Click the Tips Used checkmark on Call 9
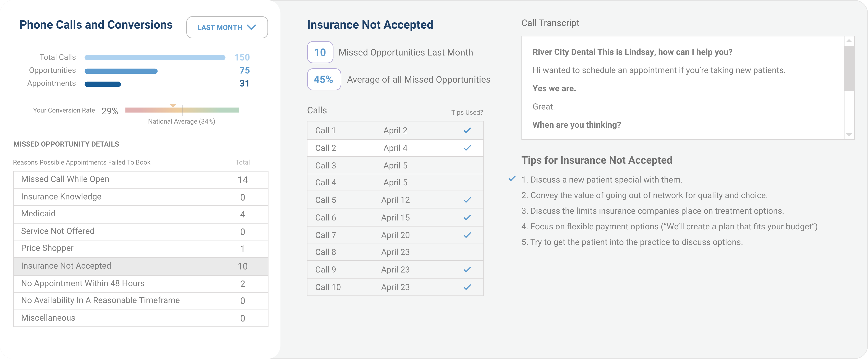The height and width of the screenshot is (359, 868). [x=467, y=270]
